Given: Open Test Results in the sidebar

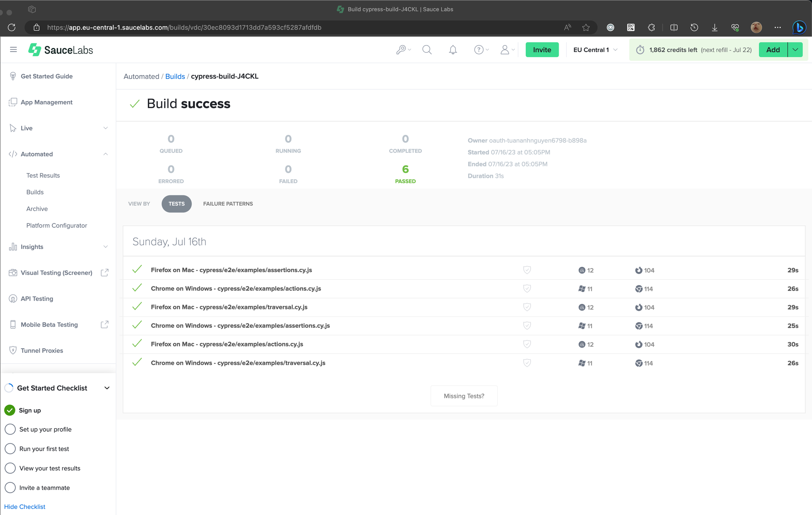Looking at the screenshot, I should 43,175.
